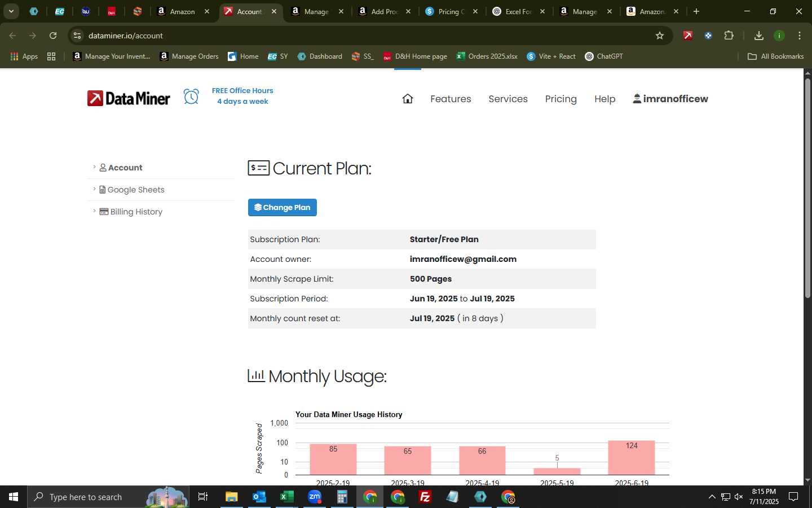Click the Windows search box

tap(108, 497)
